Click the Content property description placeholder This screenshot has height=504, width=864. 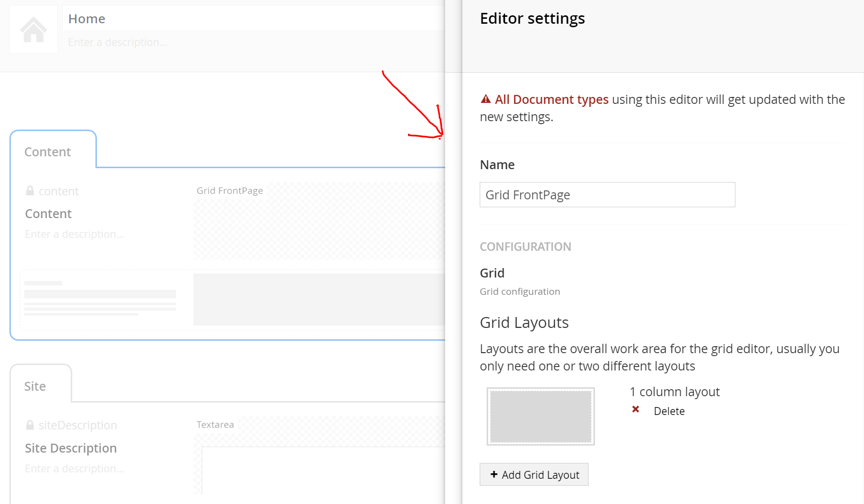point(75,234)
